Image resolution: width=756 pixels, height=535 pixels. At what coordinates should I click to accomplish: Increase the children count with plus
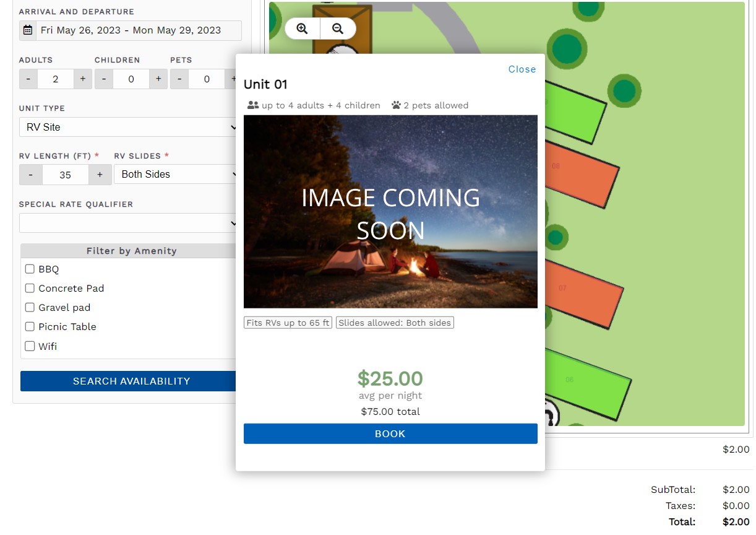point(158,79)
